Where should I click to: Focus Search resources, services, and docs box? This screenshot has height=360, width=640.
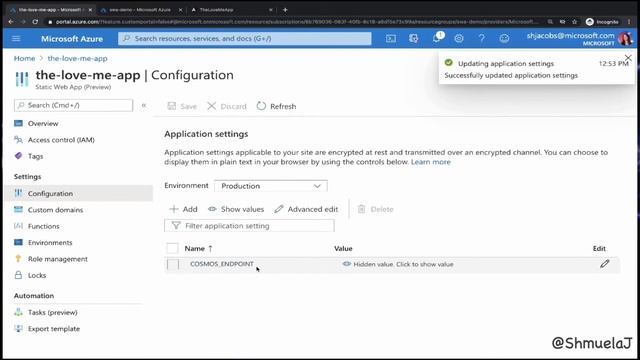click(245, 38)
